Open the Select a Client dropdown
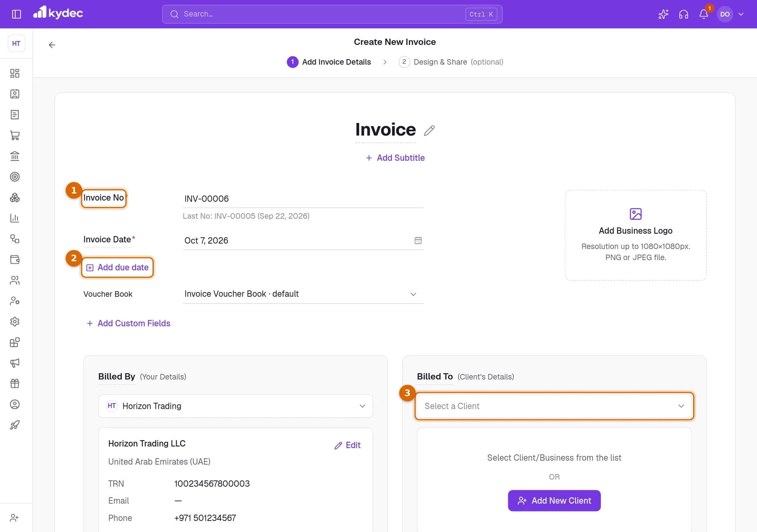 pyautogui.click(x=554, y=406)
